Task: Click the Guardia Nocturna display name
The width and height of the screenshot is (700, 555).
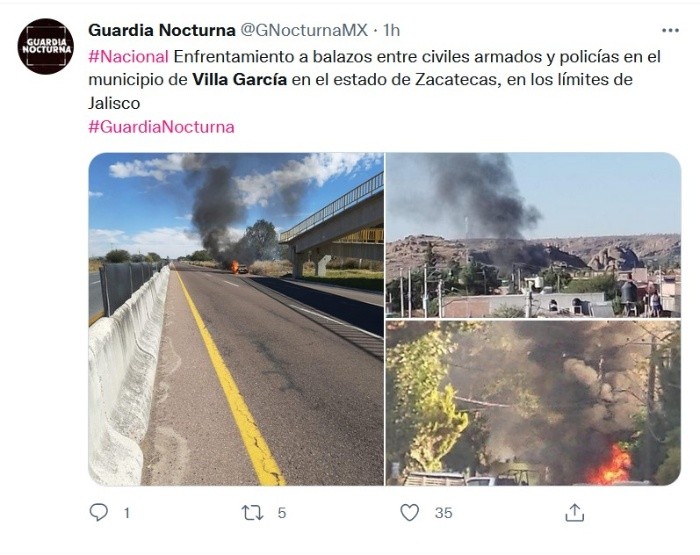Action: pos(162,30)
